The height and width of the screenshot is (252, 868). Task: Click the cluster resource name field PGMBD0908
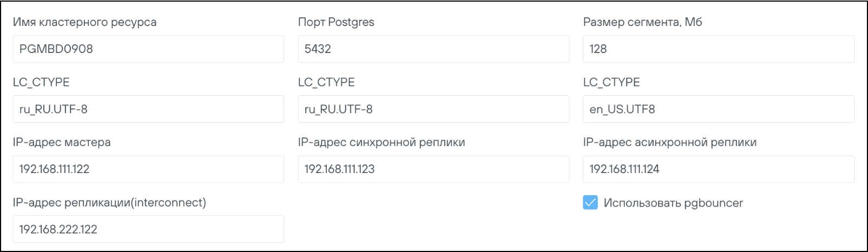pyautogui.click(x=148, y=49)
